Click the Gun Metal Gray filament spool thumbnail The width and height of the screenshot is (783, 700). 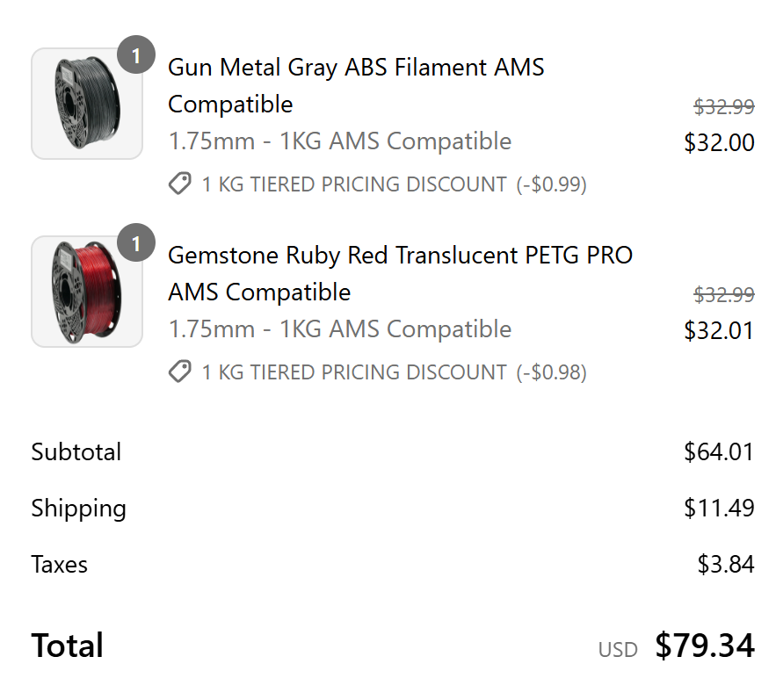point(87,104)
